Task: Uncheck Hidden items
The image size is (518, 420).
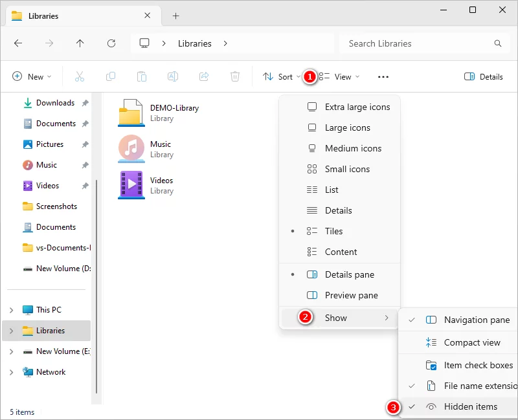Action: coord(458,406)
